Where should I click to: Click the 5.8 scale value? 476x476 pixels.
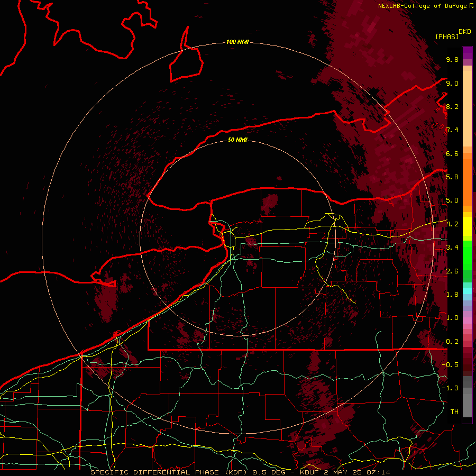pyautogui.click(x=452, y=177)
